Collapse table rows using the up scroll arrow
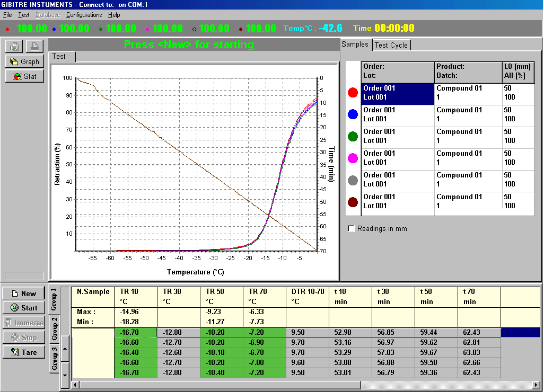This screenshot has height=392, width=544. (x=65, y=349)
